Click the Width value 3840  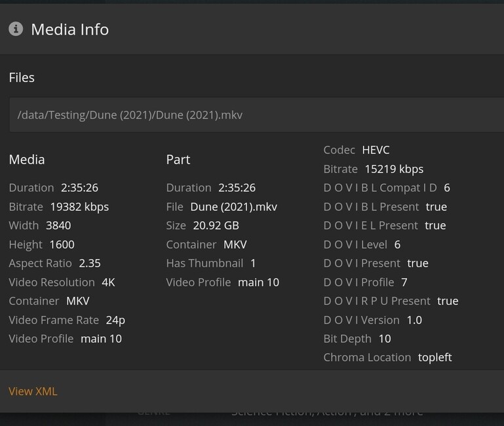pos(58,225)
